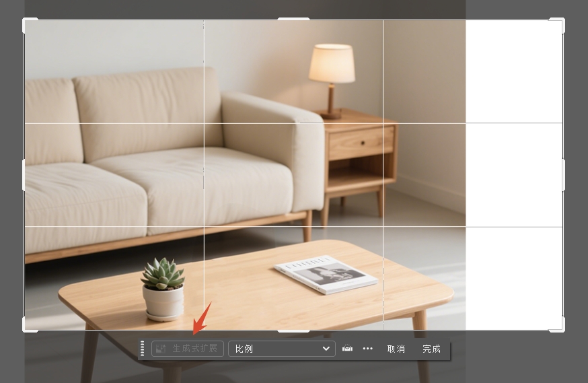The width and height of the screenshot is (588, 383).
Task: Click the right-middle crop edge handle
Action: (562, 175)
